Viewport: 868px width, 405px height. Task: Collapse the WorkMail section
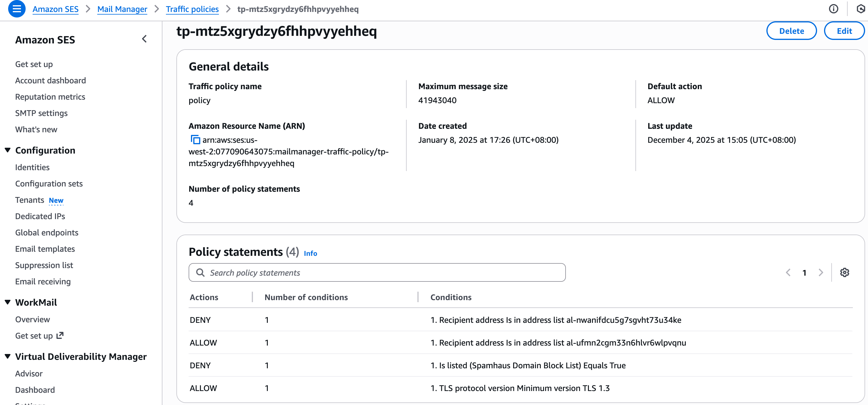8,302
